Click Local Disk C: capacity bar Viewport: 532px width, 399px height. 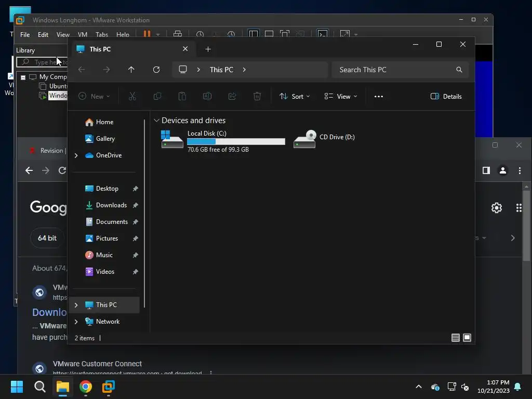click(236, 141)
